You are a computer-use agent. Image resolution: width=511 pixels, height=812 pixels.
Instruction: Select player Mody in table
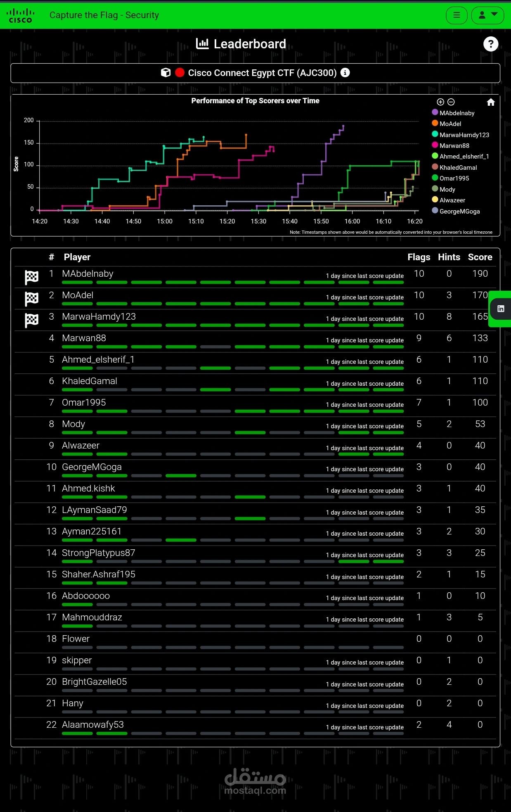pyautogui.click(x=73, y=424)
